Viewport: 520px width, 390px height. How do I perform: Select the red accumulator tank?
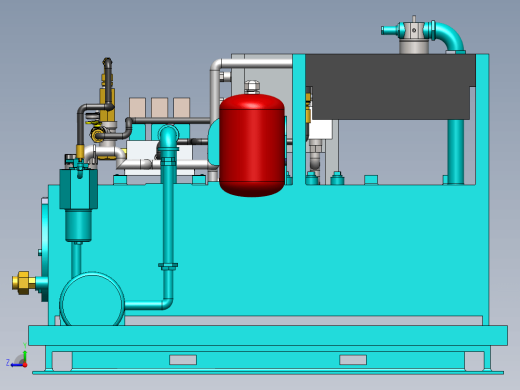(x=252, y=145)
